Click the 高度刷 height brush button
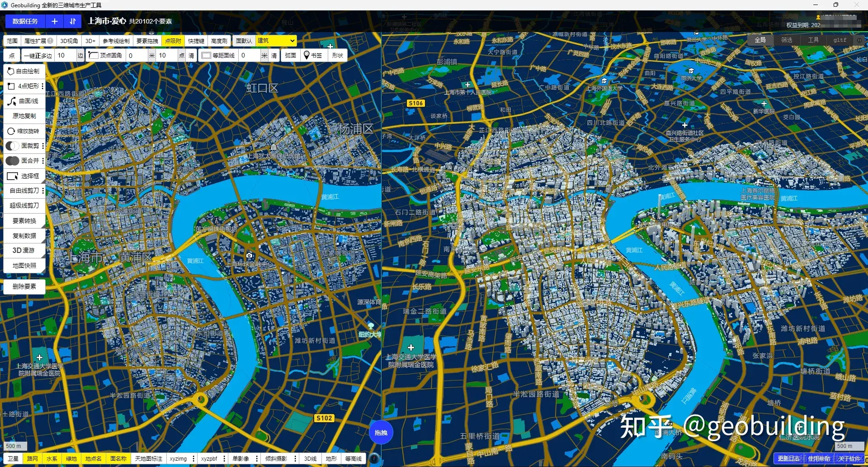This screenshot has width=868, height=467. point(219,41)
